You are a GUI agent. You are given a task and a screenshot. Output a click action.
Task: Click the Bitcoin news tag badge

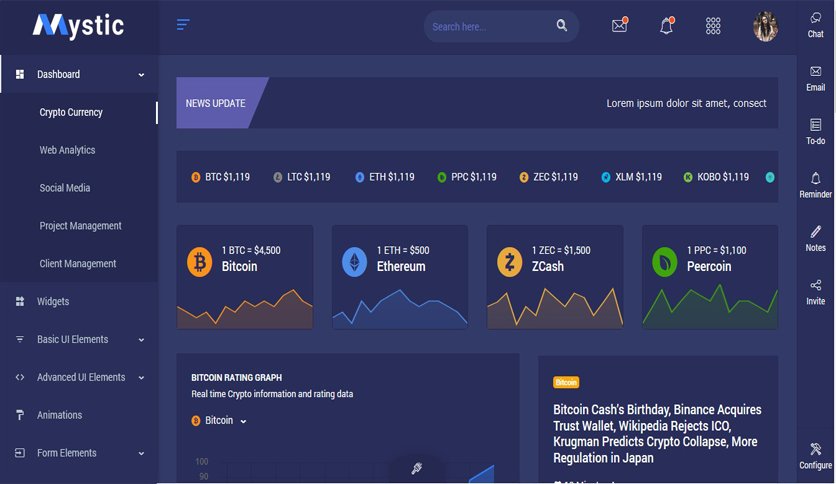[566, 382]
